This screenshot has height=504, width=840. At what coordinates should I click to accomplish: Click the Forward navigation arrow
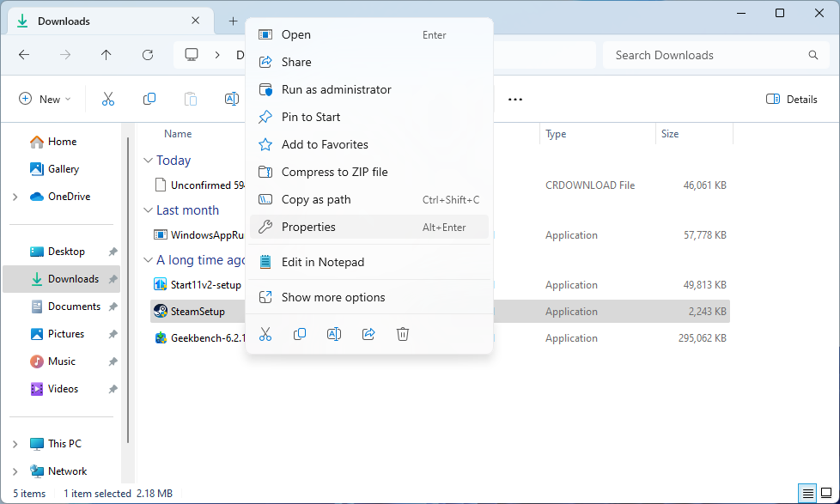coord(65,55)
